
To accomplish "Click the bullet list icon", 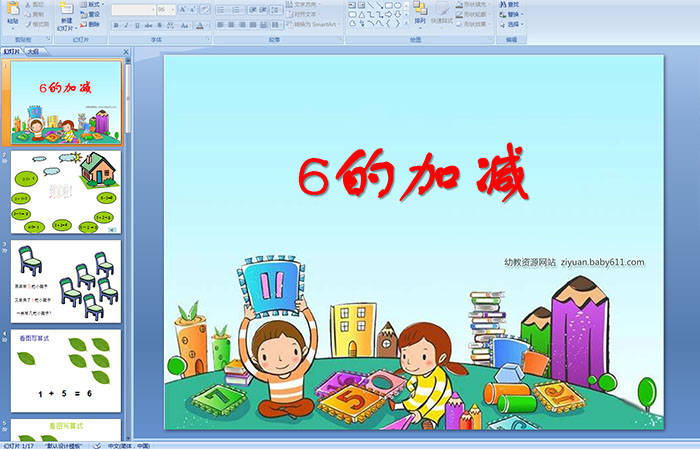I will [x=222, y=10].
